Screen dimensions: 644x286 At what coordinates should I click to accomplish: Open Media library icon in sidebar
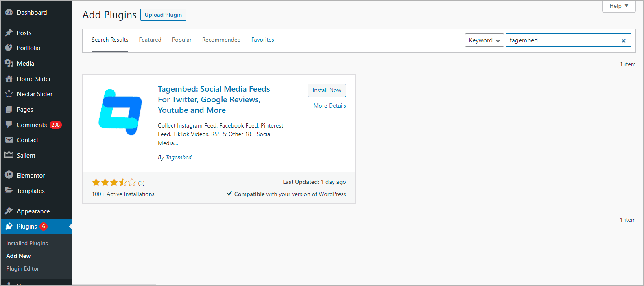pyautogui.click(x=9, y=64)
